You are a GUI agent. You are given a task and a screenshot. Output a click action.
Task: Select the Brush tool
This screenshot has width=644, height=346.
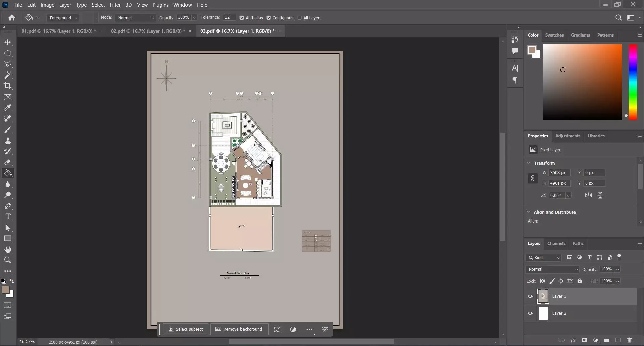[x=8, y=130]
